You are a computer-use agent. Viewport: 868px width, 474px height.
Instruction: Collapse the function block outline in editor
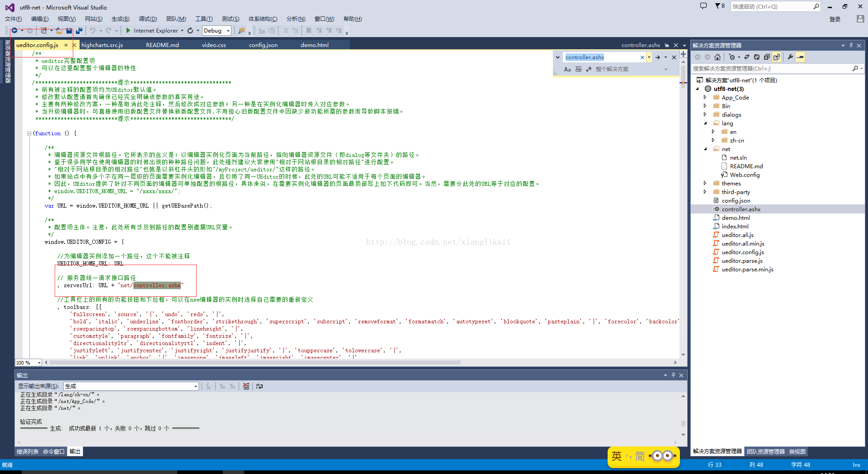(29, 133)
